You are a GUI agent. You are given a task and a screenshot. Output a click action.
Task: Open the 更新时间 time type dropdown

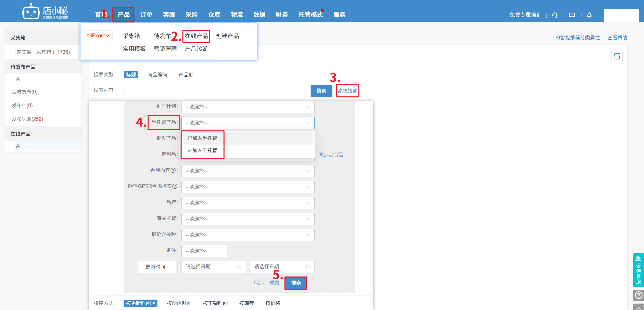[157, 267]
